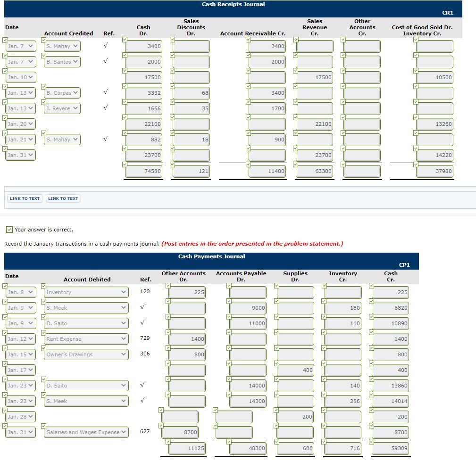Open the Rent Expense account dropdown

pos(85,339)
